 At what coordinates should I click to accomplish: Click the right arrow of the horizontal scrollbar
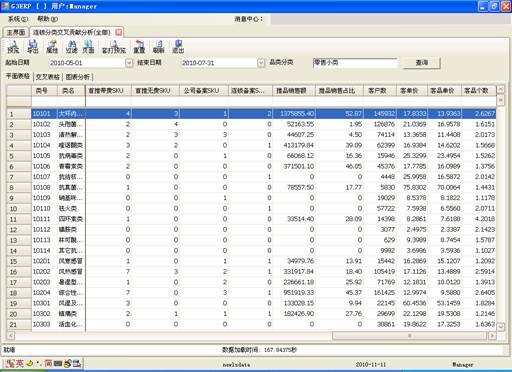[x=492, y=336]
